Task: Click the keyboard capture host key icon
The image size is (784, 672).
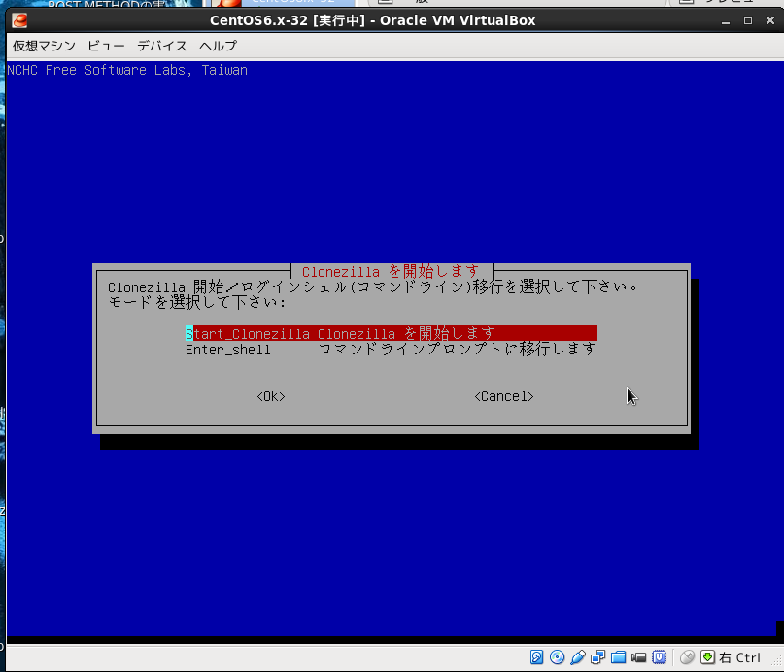Action: pyautogui.click(x=707, y=657)
